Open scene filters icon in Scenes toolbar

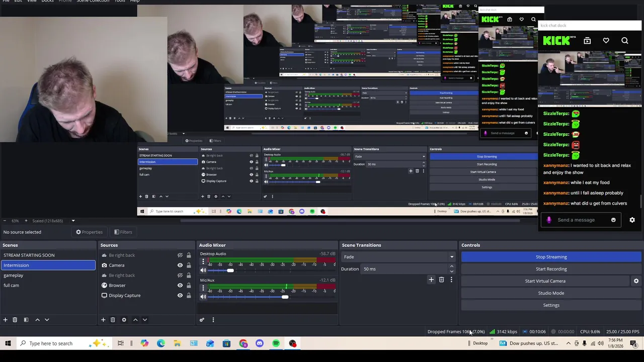click(x=26, y=320)
